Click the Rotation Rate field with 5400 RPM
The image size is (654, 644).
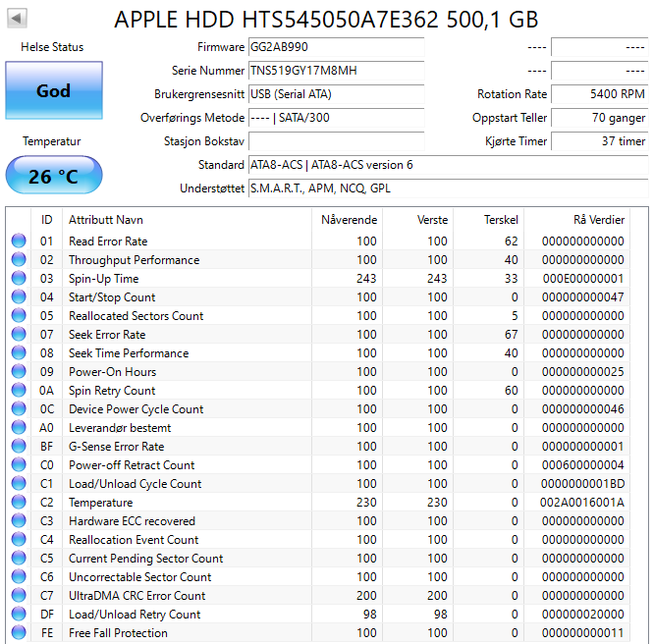599,94
